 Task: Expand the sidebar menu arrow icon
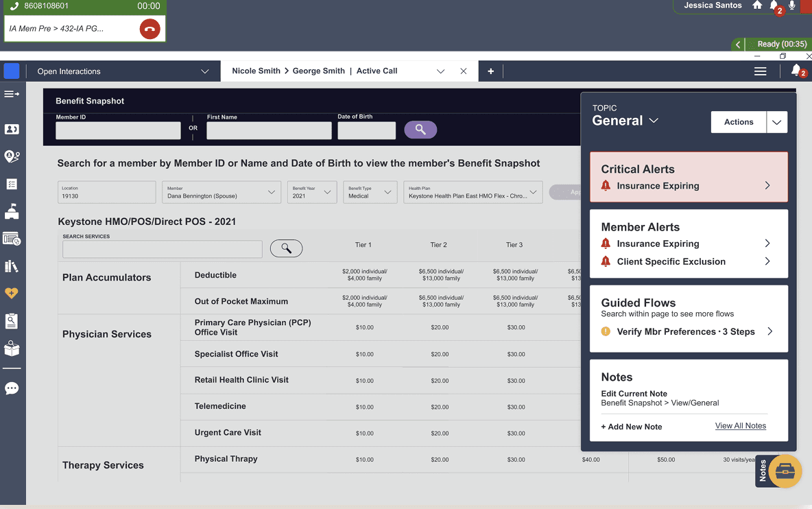coord(12,94)
